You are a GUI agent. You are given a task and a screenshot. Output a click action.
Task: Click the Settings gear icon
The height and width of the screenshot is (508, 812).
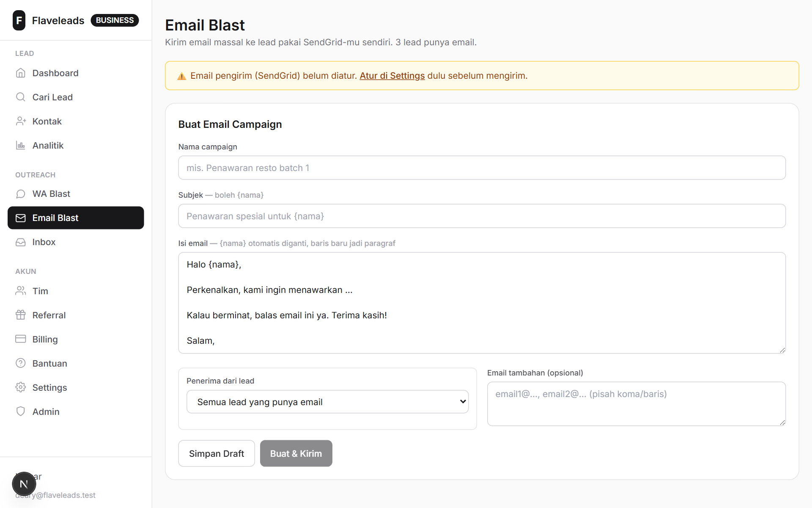click(x=21, y=387)
